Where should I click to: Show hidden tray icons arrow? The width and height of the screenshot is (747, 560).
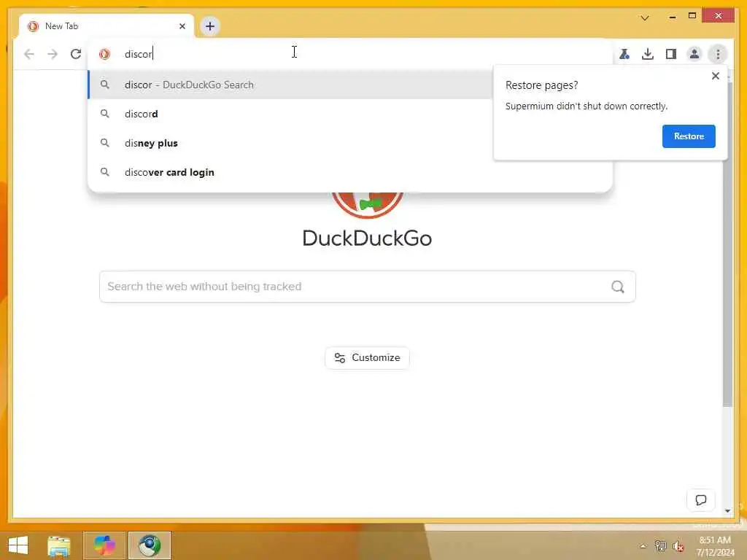[x=643, y=546]
